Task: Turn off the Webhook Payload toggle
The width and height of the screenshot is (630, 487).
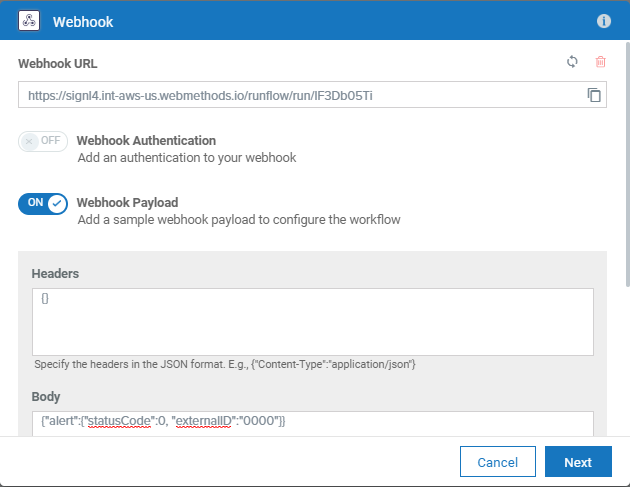Action: [x=43, y=204]
